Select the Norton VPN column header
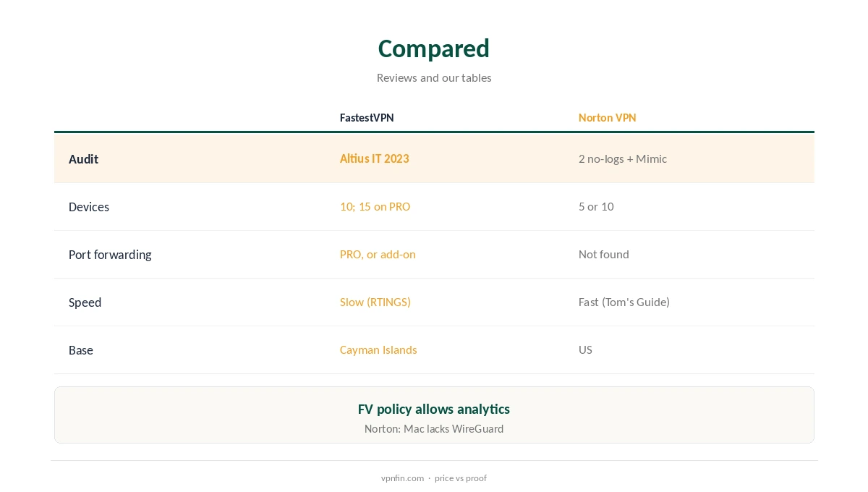Image resolution: width=868 pixels, height=492 pixels. coord(607,117)
